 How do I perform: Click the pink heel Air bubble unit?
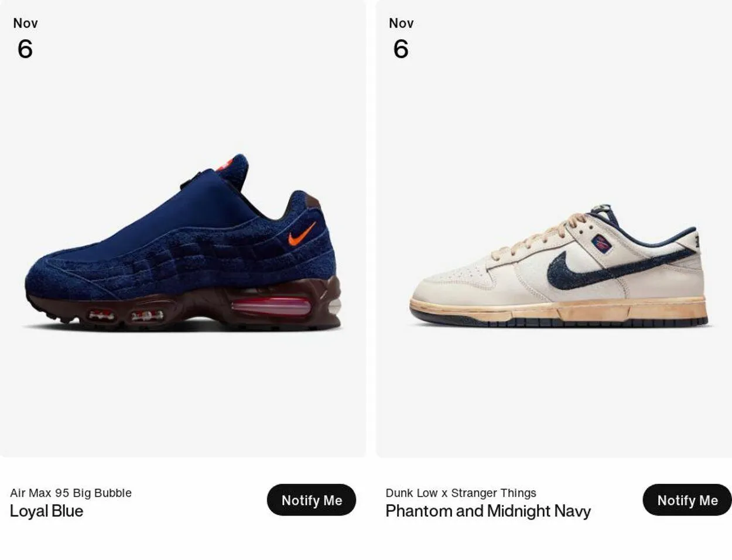271,306
